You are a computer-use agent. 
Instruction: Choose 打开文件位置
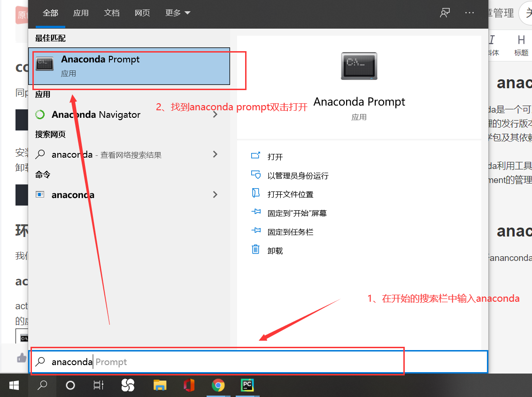click(x=290, y=194)
